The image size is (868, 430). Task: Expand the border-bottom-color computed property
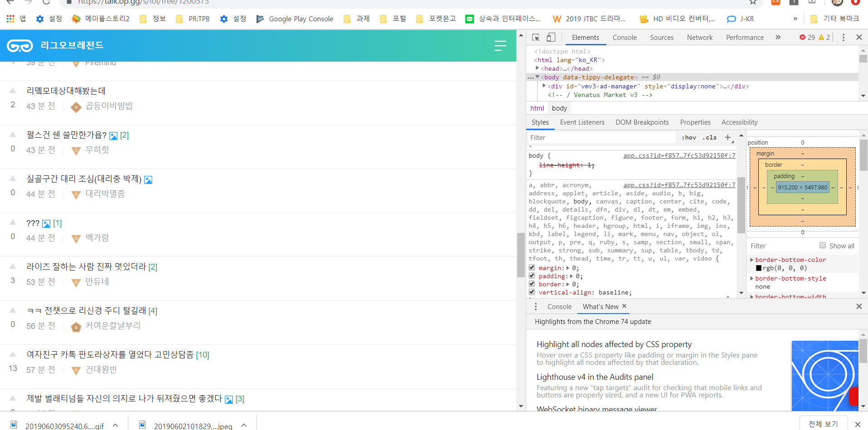click(x=752, y=260)
